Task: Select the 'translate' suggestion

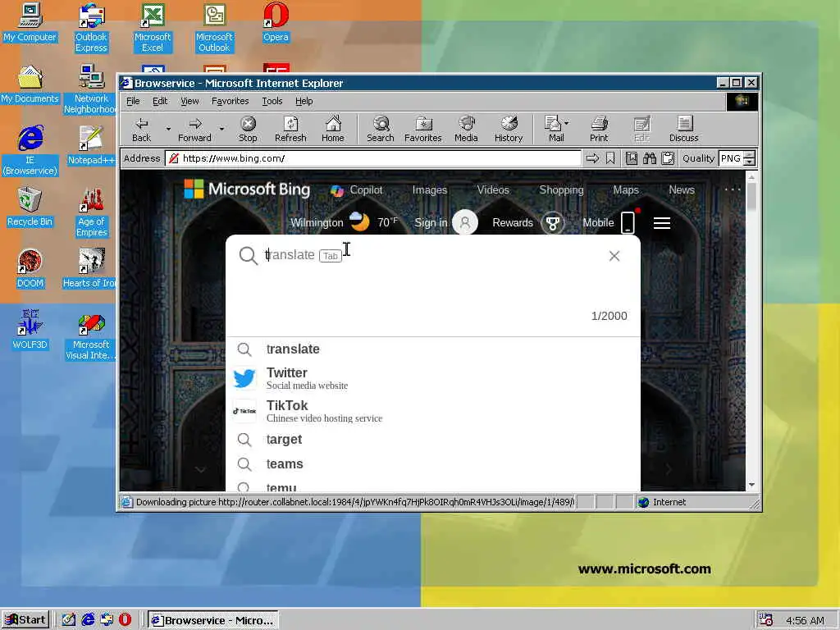Action: (433, 349)
